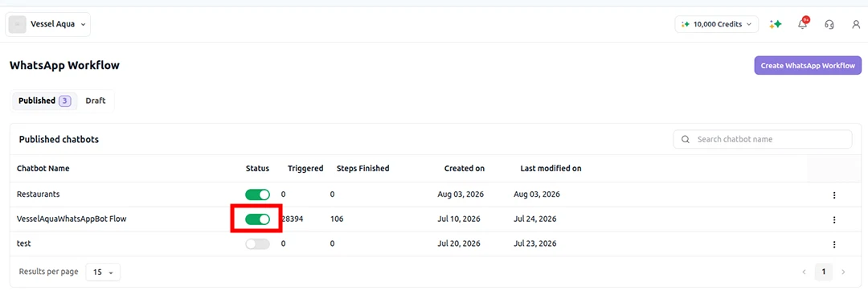Image resolution: width=868 pixels, height=299 pixels.
Task: Click the Chatbot Name column header
Action: 43,168
